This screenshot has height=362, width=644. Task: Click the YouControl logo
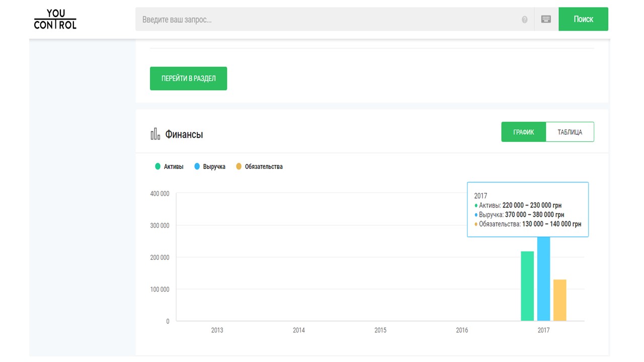click(55, 19)
